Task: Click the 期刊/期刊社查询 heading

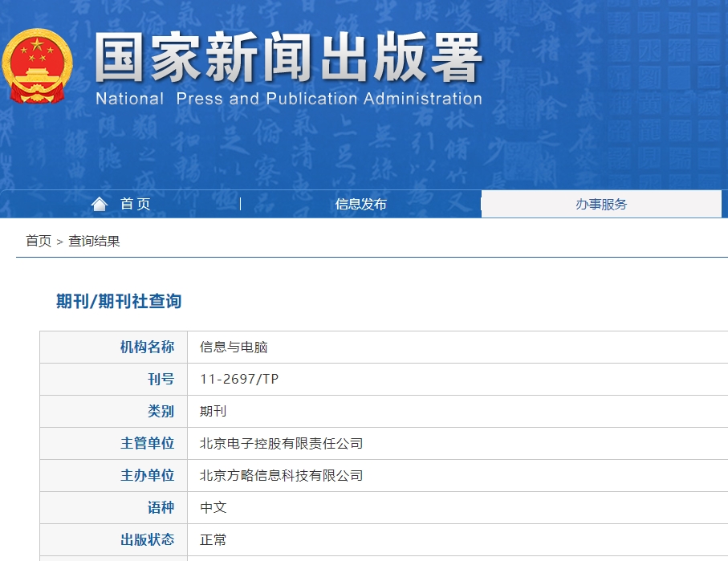Action: coord(119,302)
